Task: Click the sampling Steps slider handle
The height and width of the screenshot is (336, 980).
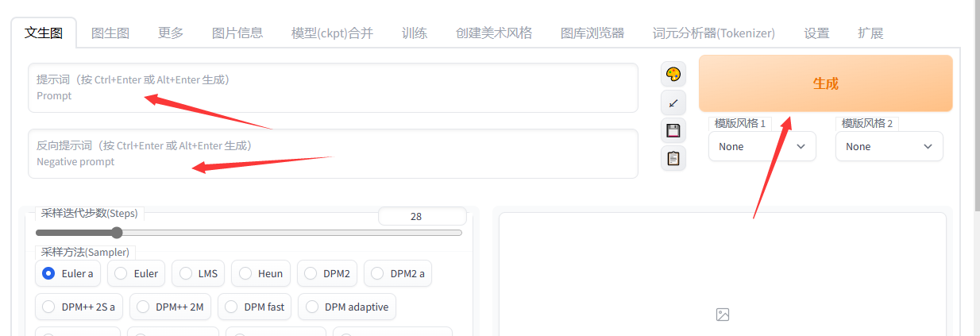Action: [117, 233]
